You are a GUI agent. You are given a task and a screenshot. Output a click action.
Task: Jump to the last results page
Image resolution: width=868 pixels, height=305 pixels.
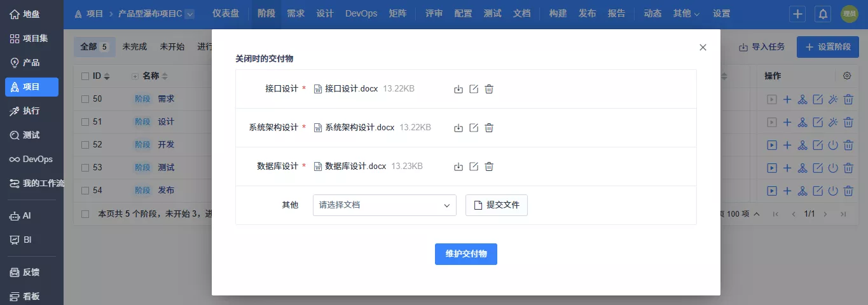[x=843, y=214]
